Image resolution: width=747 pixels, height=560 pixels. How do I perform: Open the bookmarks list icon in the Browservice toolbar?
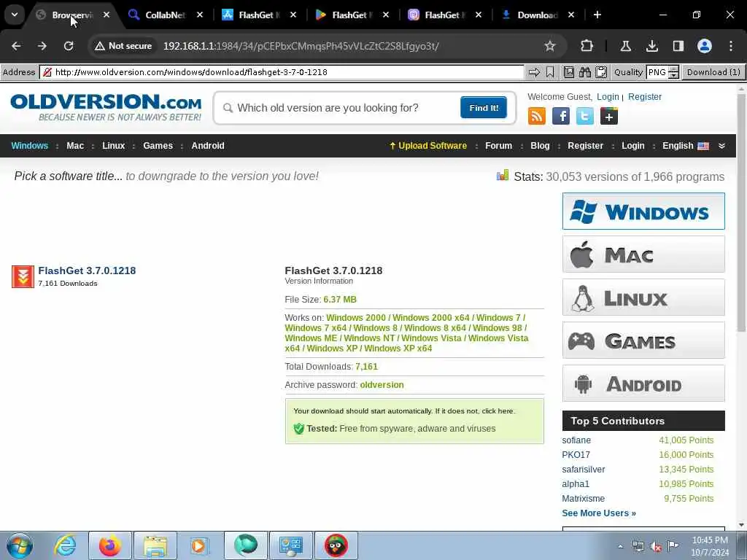click(x=569, y=72)
